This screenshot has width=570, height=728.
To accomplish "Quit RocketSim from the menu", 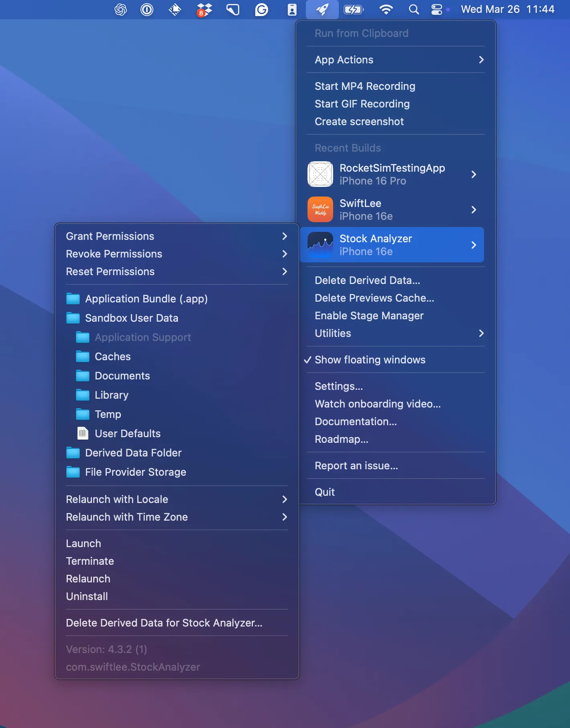I will [x=325, y=492].
